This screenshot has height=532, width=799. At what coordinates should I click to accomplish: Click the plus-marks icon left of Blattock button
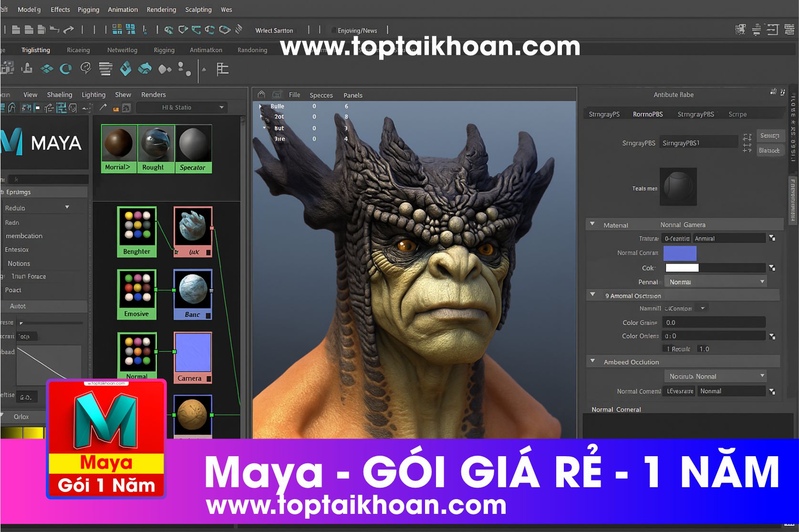[747, 149]
